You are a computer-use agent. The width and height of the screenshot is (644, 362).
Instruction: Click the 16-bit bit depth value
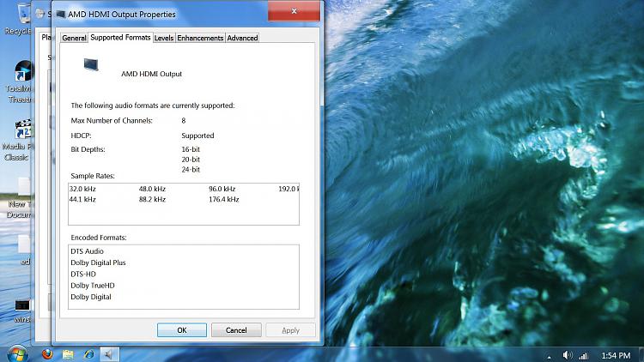click(x=191, y=149)
